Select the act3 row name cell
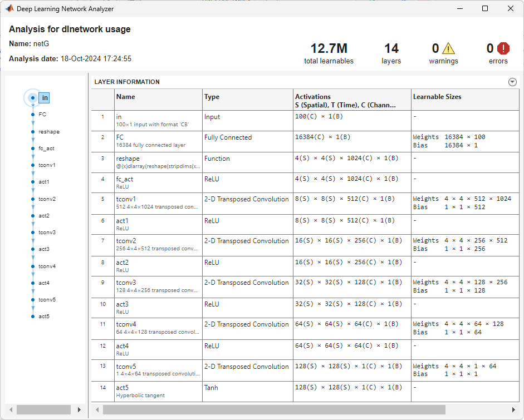This screenshot has height=420, width=524. 158,308
